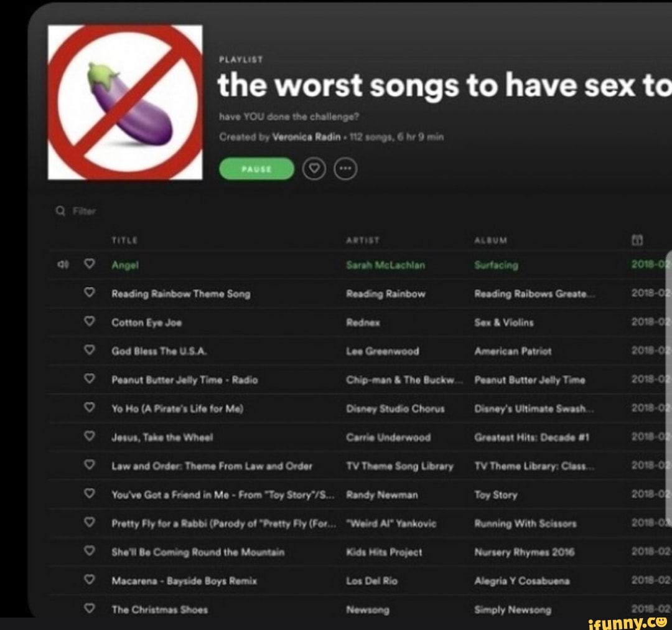Open the three-dots more options menu
The height and width of the screenshot is (630, 672).
[345, 169]
